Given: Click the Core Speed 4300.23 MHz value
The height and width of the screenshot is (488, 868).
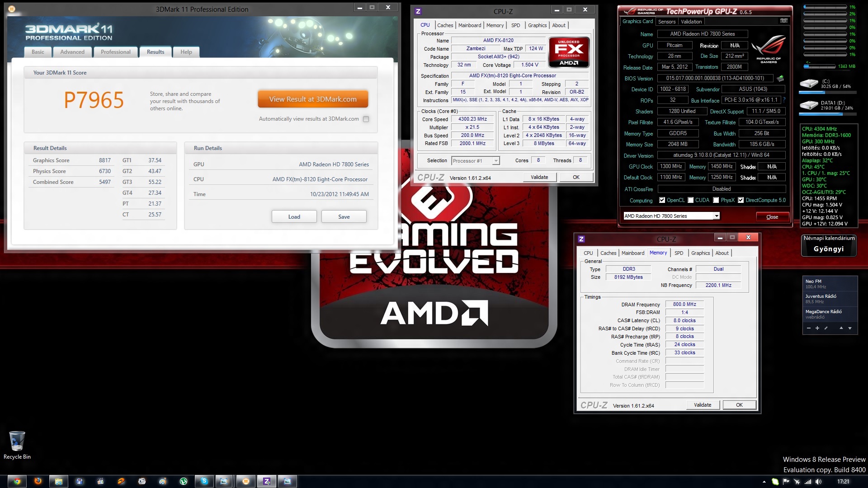Looking at the screenshot, I should (x=472, y=119).
